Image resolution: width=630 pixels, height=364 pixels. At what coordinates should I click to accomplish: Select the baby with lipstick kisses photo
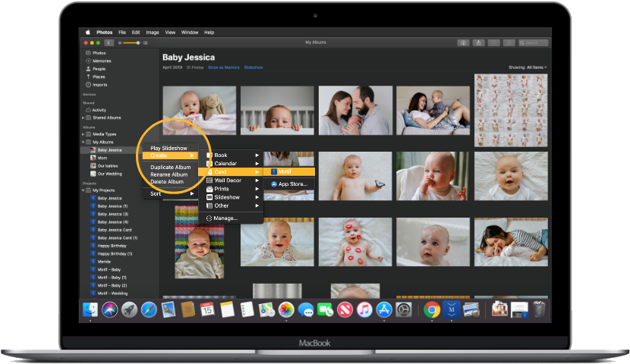tap(355, 242)
